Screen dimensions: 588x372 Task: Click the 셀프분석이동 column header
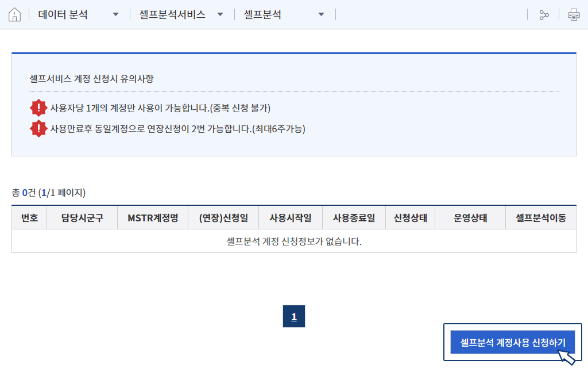[541, 218]
